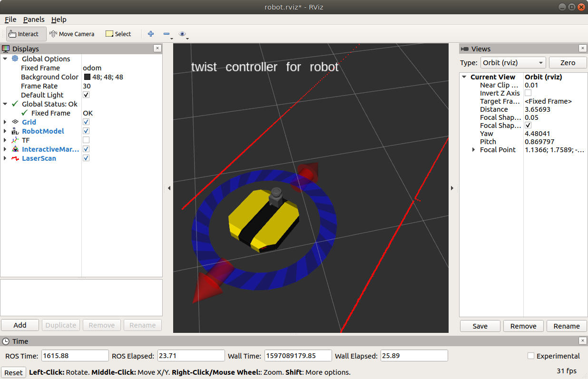
Task: Disable the Grid display checkbox
Action: (x=86, y=122)
